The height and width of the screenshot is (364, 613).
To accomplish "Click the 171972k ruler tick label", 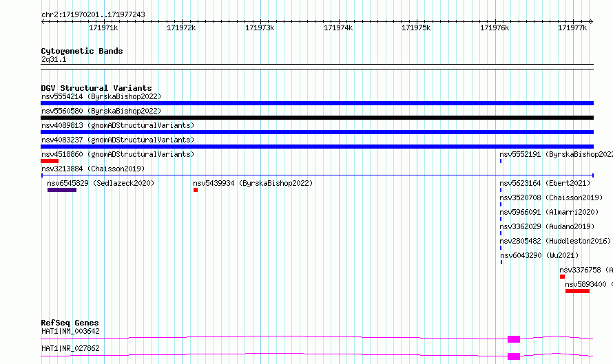I will (181, 28).
